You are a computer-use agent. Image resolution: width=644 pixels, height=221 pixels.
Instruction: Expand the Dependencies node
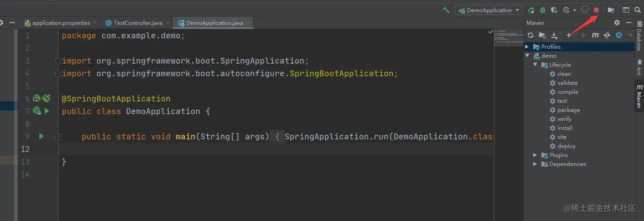(x=535, y=164)
